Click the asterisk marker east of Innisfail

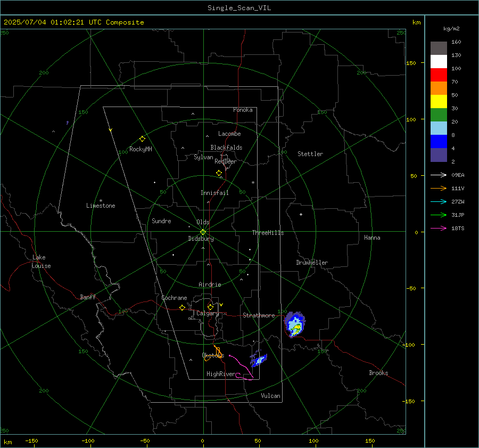[253, 183]
